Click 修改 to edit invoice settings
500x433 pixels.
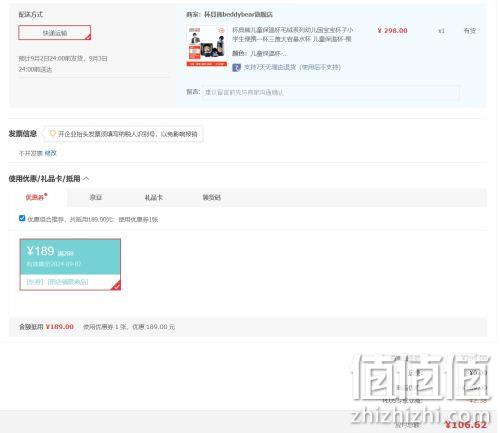(50, 153)
